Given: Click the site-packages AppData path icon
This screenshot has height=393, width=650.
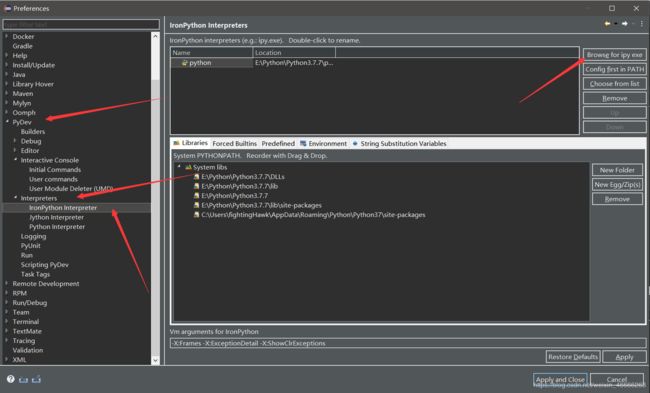Looking at the screenshot, I should pos(196,215).
